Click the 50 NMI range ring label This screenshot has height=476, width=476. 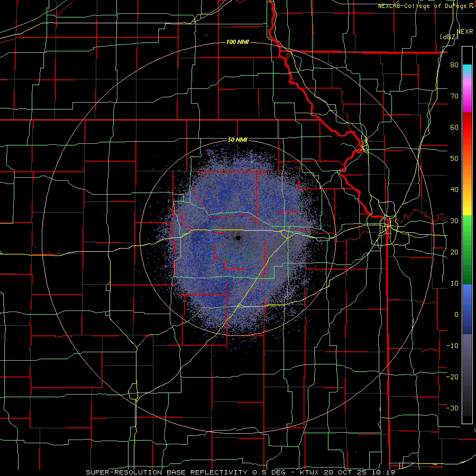(x=237, y=140)
